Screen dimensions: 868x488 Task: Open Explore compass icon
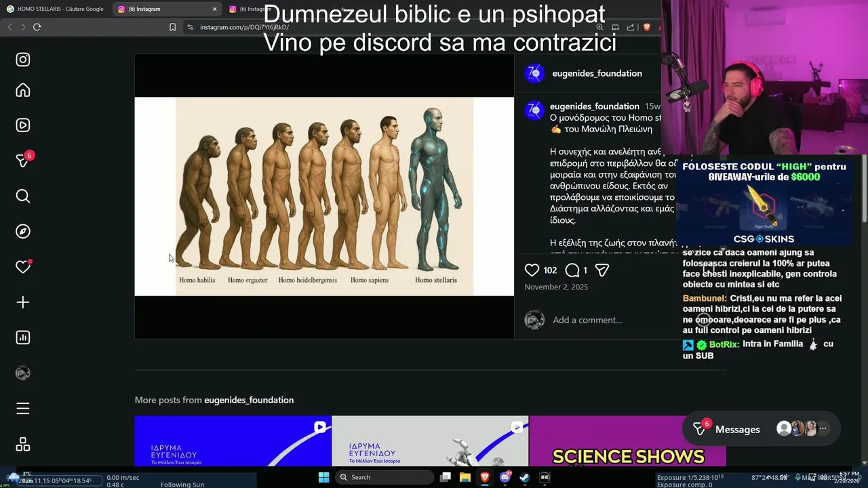(23, 232)
